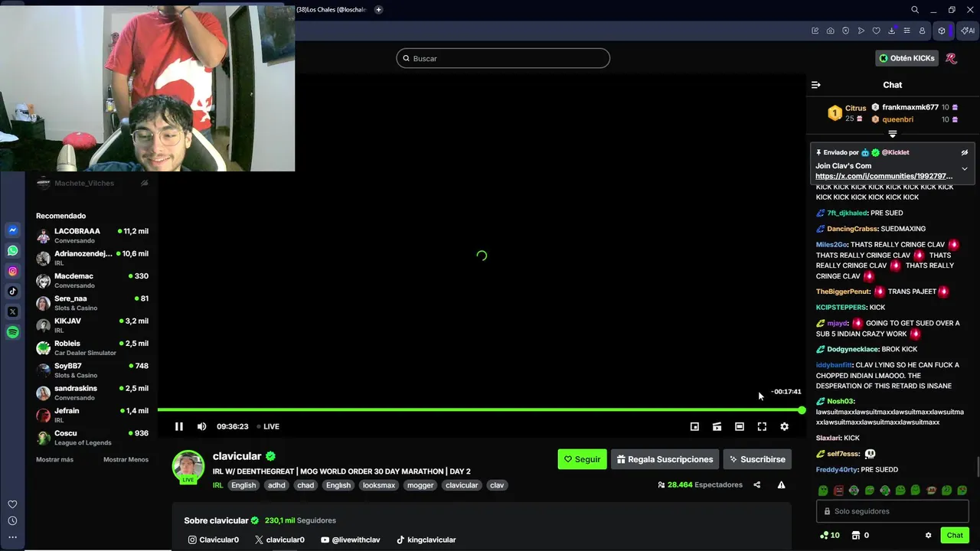The width and height of the screenshot is (980, 551).
Task: Share the stream via share icon
Action: point(757,485)
